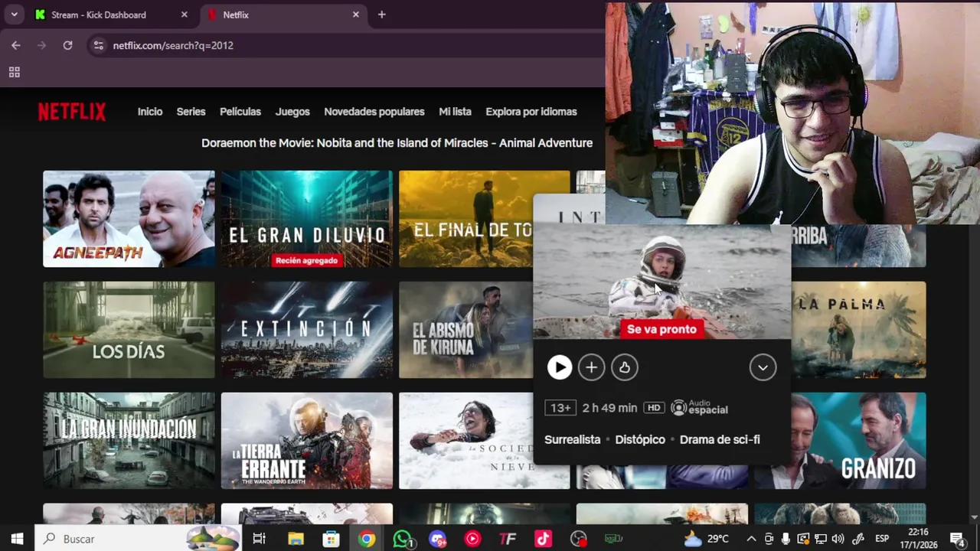Open the La Palma thumbnail

pyautogui.click(x=858, y=330)
